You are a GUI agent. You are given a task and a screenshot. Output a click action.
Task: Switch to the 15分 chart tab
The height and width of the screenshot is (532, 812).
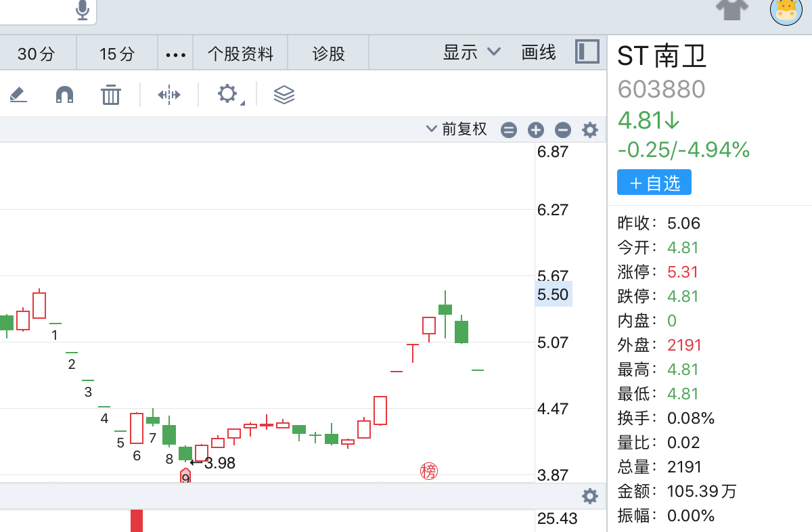click(117, 53)
